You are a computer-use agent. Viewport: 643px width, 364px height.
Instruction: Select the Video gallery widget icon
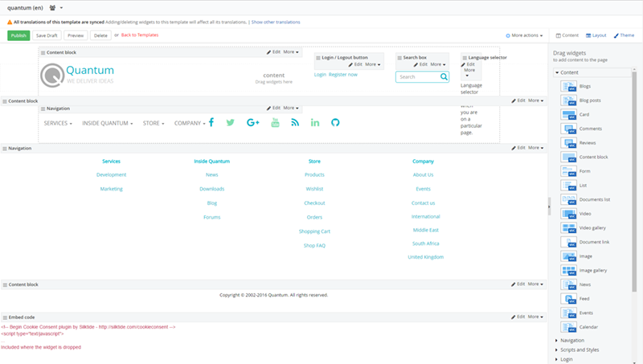point(570,228)
